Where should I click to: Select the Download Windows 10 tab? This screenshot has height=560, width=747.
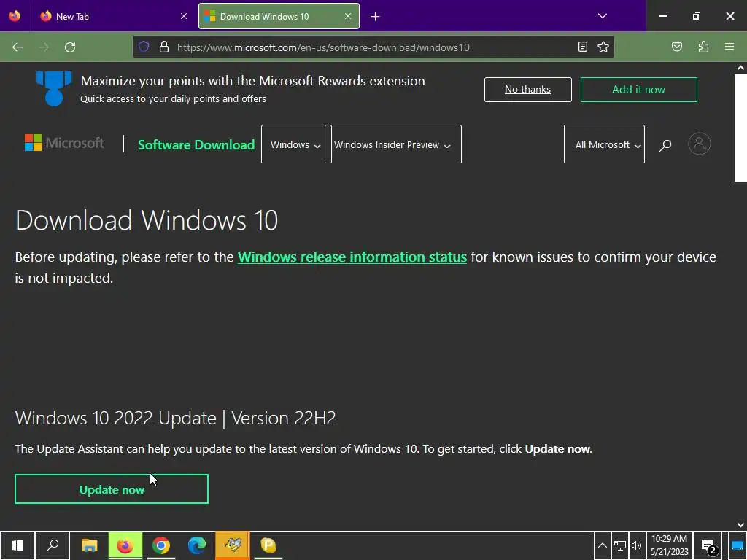coord(279,16)
